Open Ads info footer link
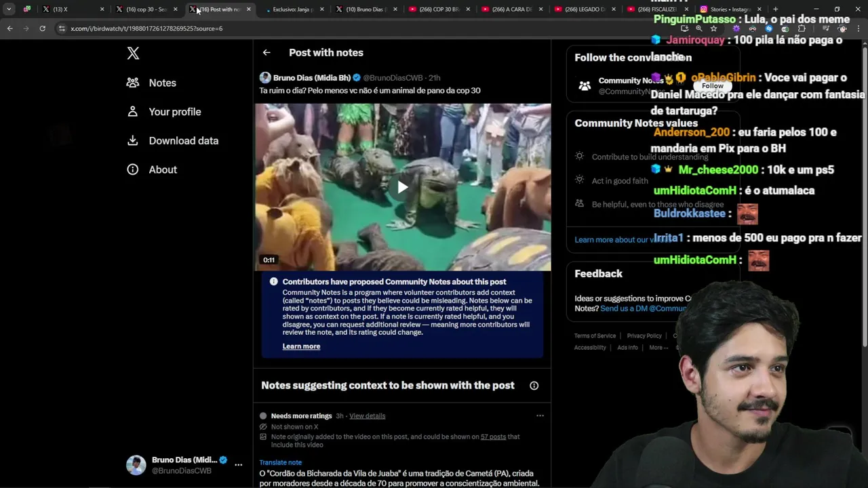Viewport: 868px width, 488px height. [x=627, y=348]
